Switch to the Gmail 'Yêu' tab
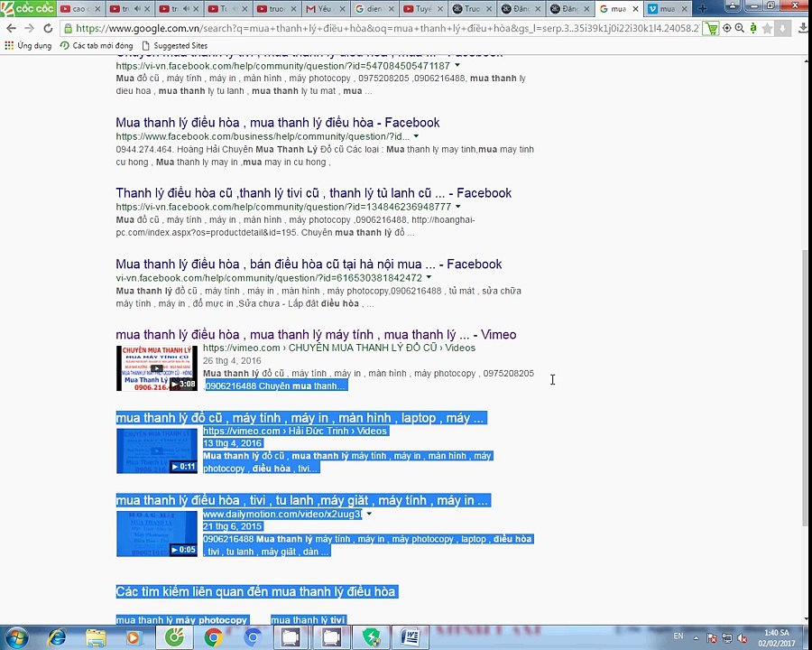 [324, 9]
